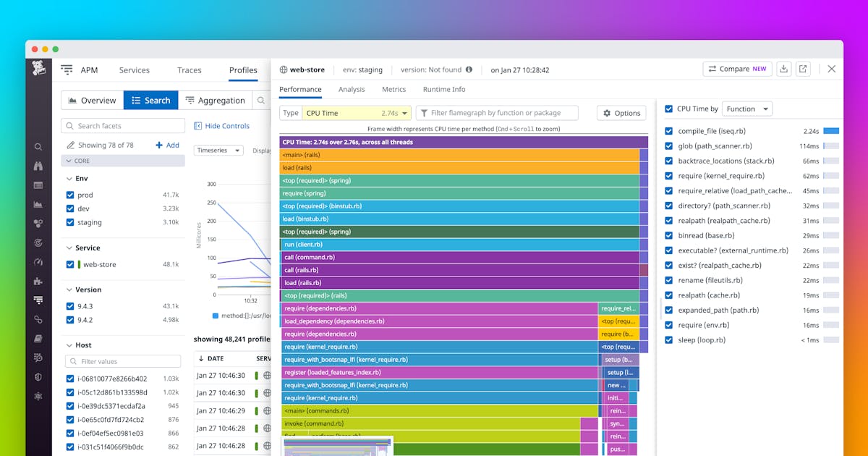
Task: Click the Datadog dog logo in the sidebar
Action: pos(38,69)
